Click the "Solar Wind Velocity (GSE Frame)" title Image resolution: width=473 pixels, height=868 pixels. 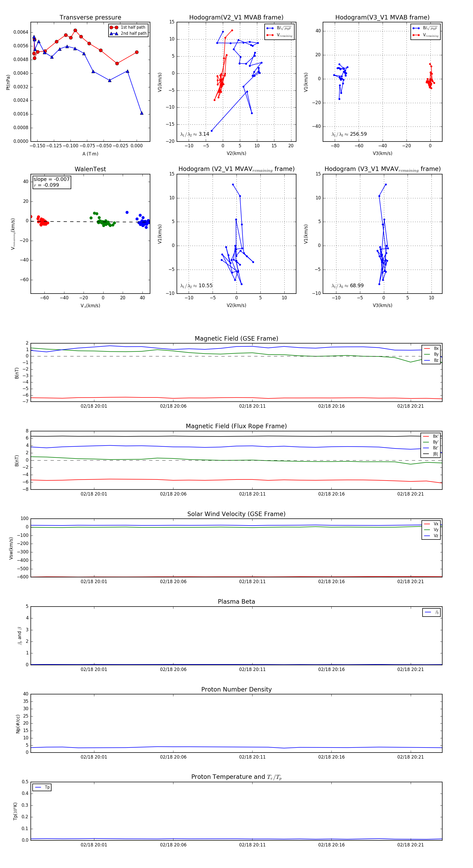(x=236, y=514)
